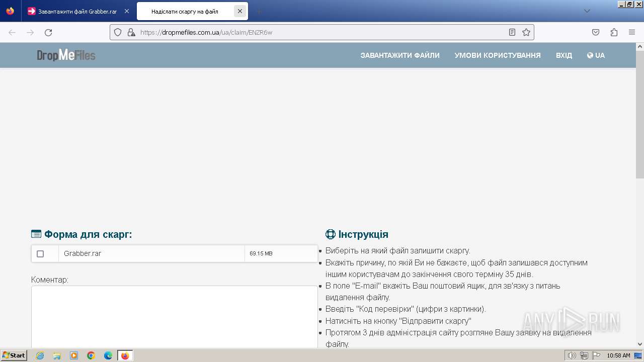Minimize the Firefox window
Image resolution: width=644 pixels, height=362 pixels.
pos(622,4)
